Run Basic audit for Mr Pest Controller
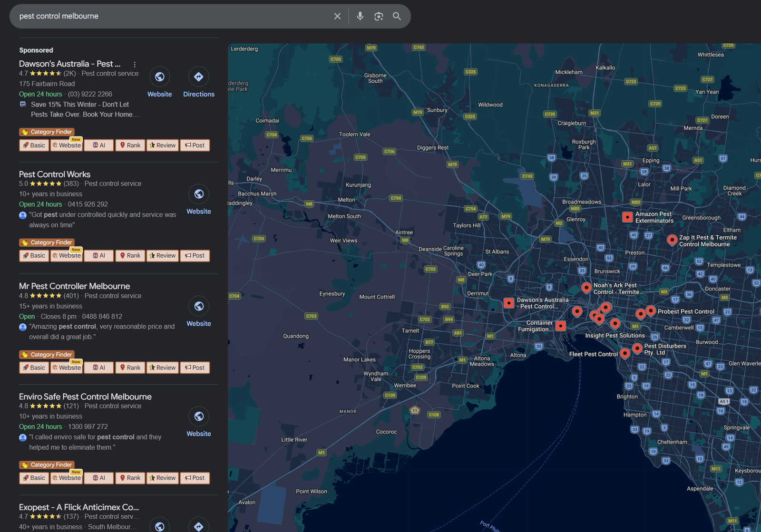Viewport: 761px width, 532px height. point(34,368)
